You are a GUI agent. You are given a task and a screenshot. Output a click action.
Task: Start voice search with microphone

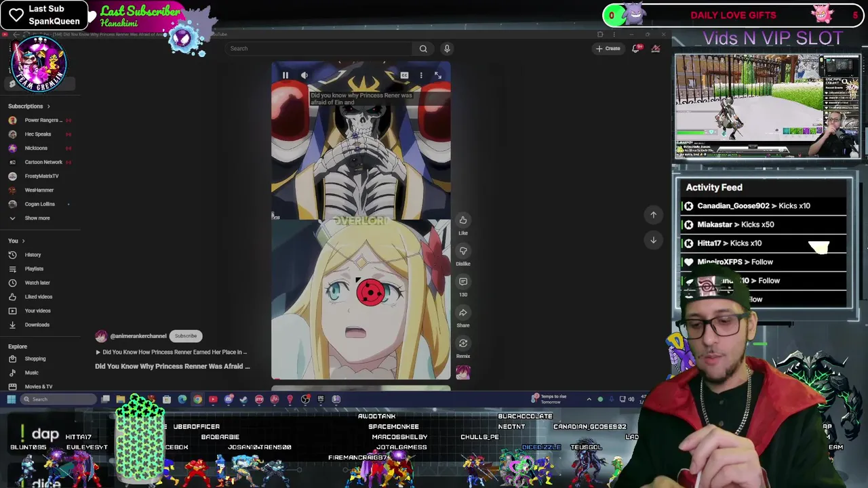[x=447, y=48]
